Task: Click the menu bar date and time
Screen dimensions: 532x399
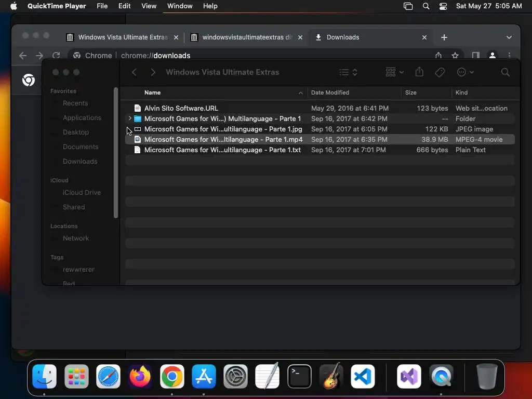Action: coord(489,6)
